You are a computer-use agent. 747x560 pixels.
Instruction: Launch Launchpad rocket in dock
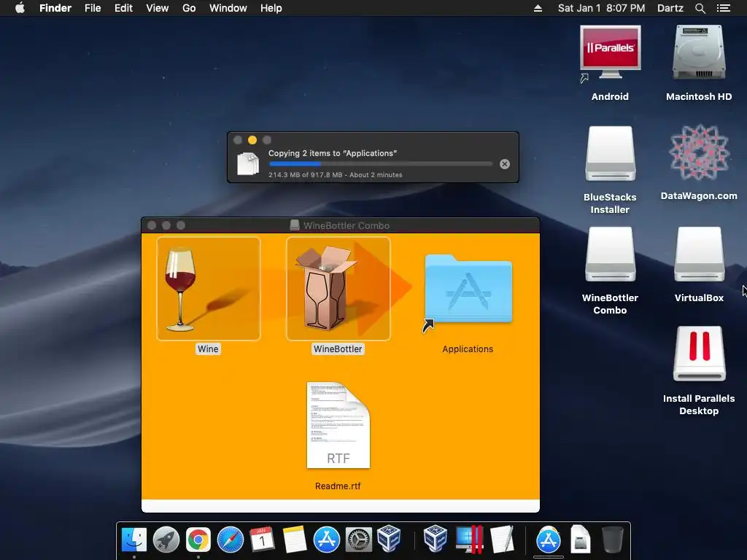click(x=166, y=539)
